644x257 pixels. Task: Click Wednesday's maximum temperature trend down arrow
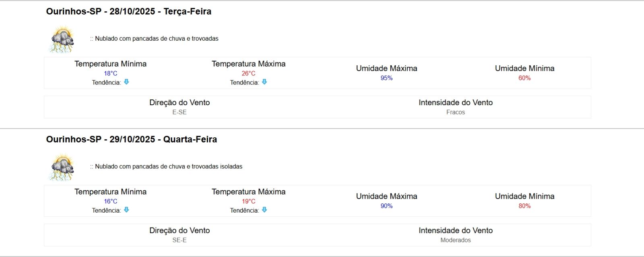pos(264,210)
